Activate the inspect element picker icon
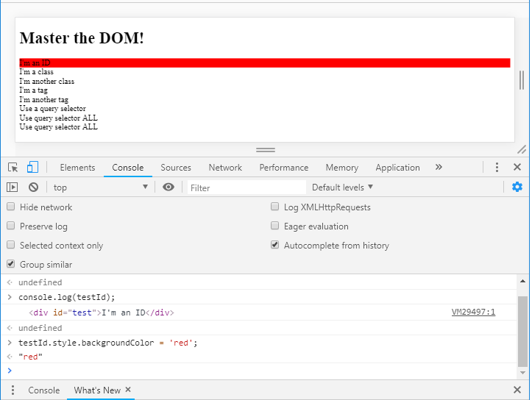 click(x=13, y=168)
